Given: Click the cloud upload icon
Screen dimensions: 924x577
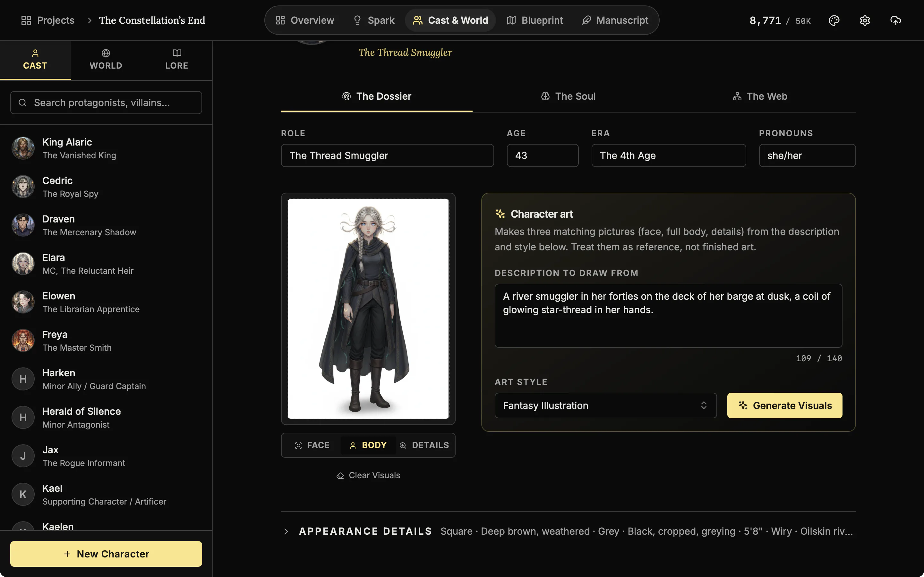Looking at the screenshot, I should coord(895,20).
